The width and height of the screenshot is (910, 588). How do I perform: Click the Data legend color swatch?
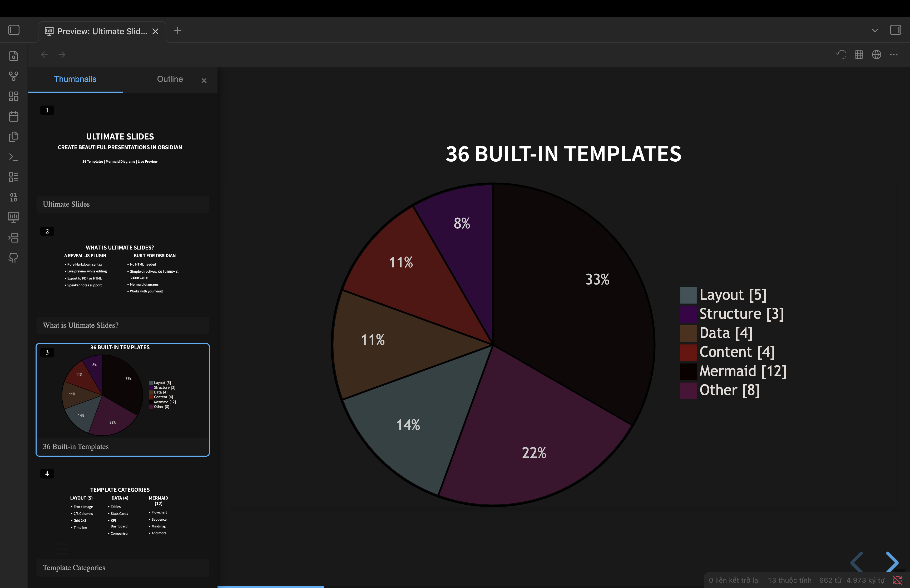[688, 333]
